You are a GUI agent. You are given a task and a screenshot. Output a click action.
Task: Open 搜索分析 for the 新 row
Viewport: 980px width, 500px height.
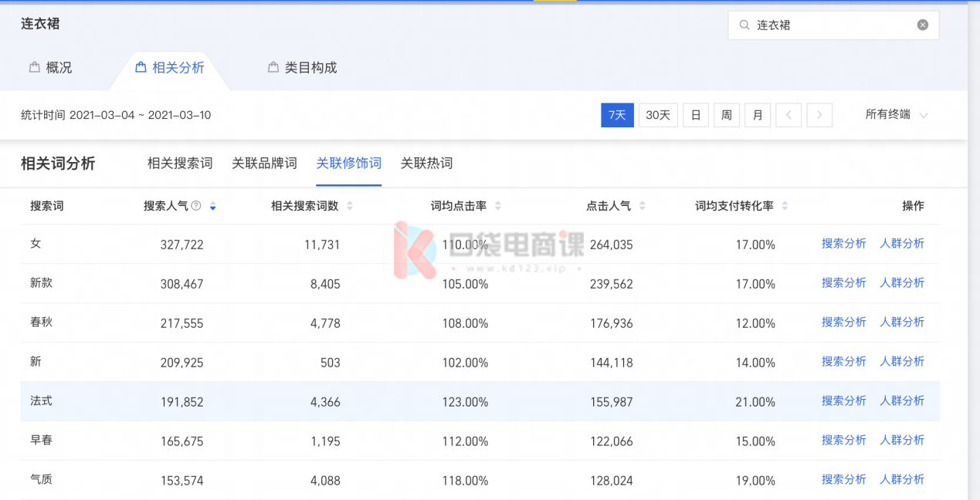(x=844, y=362)
